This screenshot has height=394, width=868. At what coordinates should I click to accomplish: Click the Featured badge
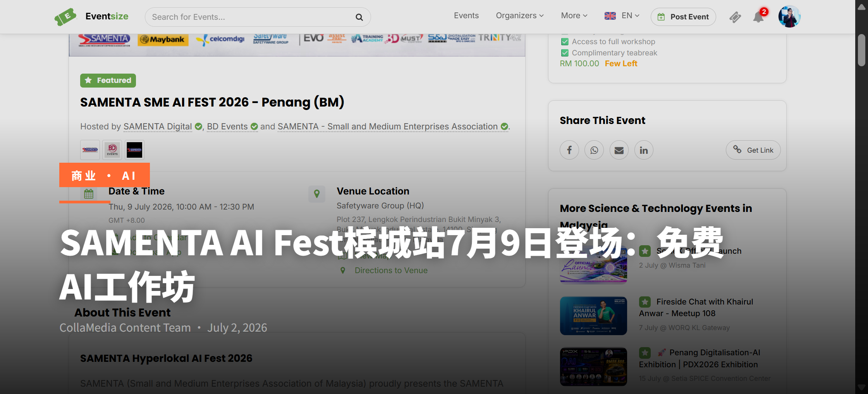(108, 81)
